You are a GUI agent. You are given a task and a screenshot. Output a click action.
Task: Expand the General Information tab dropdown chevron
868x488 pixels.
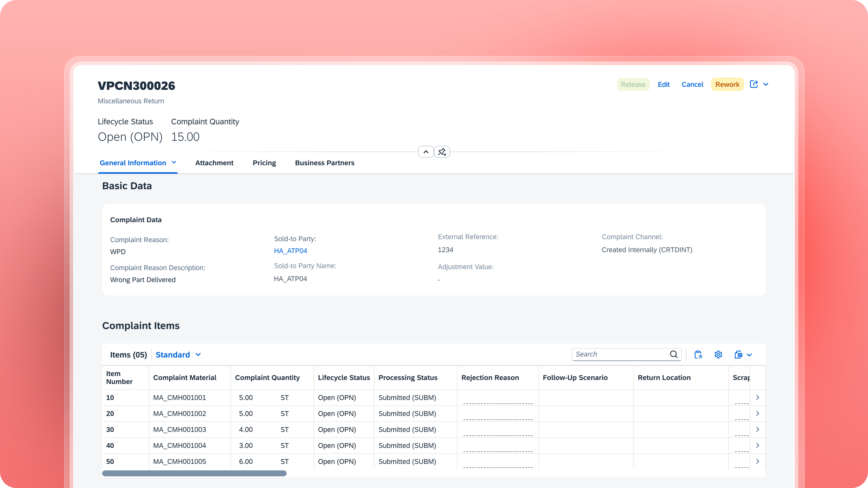[174, 162]
